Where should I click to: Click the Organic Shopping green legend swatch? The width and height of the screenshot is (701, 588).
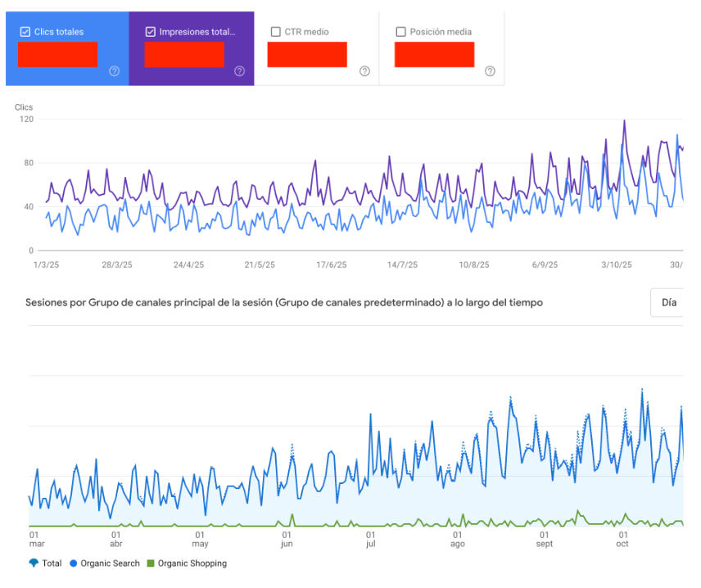150,563
